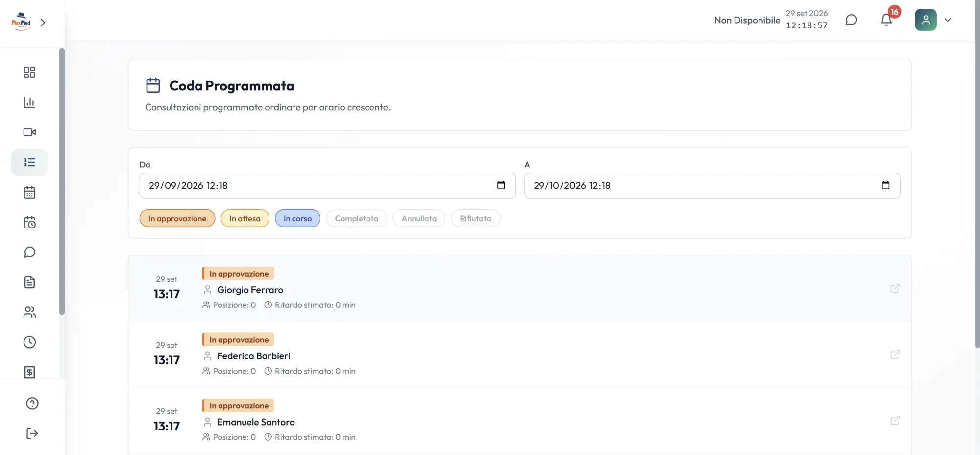The image size is (980, 455).
Task: Open the help question mark icon
Action: click(x=32, y=404)
